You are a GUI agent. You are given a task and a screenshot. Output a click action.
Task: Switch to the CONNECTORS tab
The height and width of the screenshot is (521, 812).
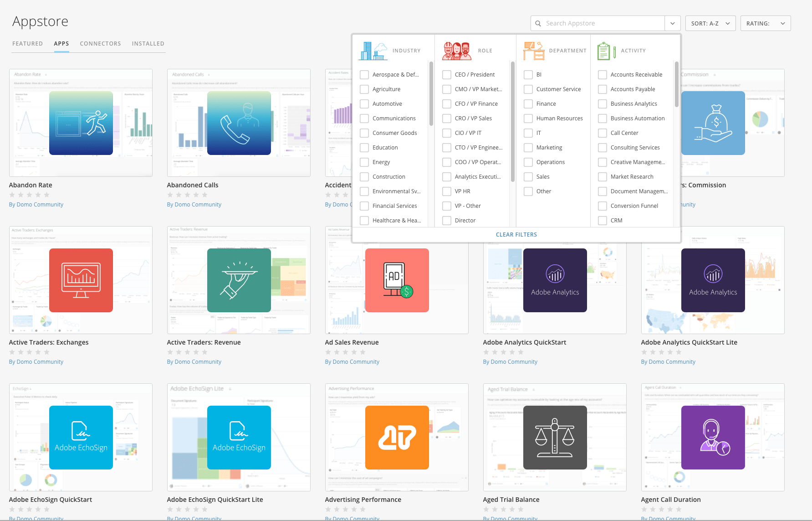tap(100, 43)
